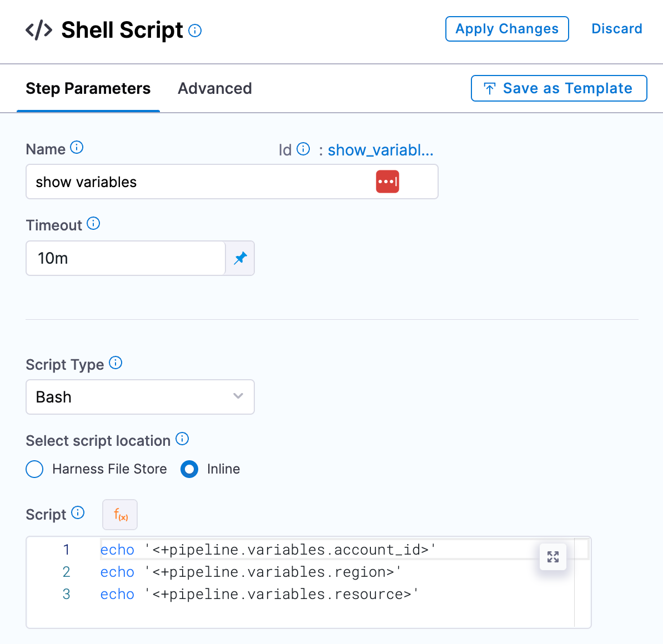Click the Discard link

616,29
